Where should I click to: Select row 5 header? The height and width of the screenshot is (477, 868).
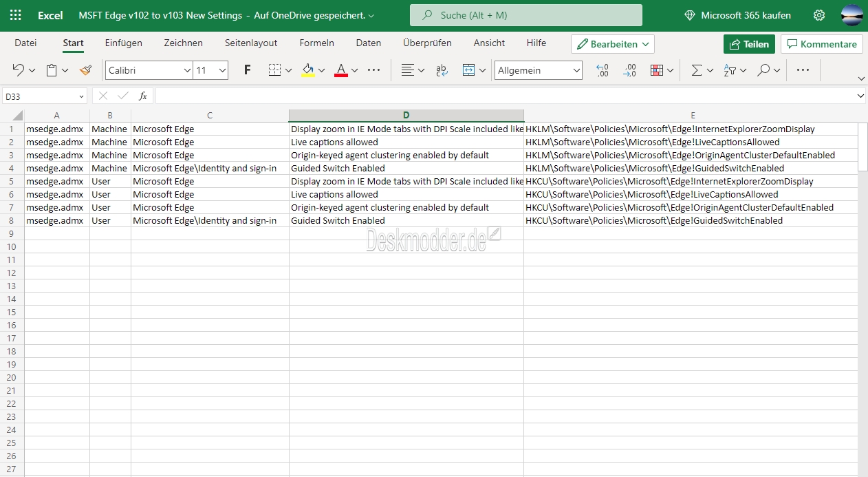(12, 182)
